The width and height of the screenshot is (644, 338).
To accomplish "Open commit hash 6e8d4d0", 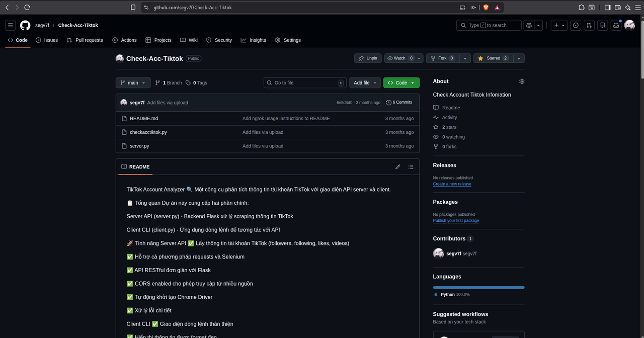I will [344, 103].
